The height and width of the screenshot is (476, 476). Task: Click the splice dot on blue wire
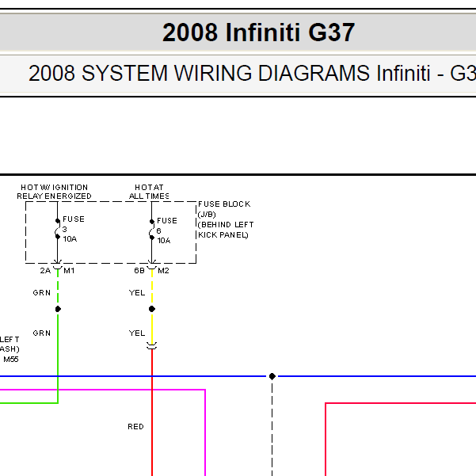click(x=272, y=376)
